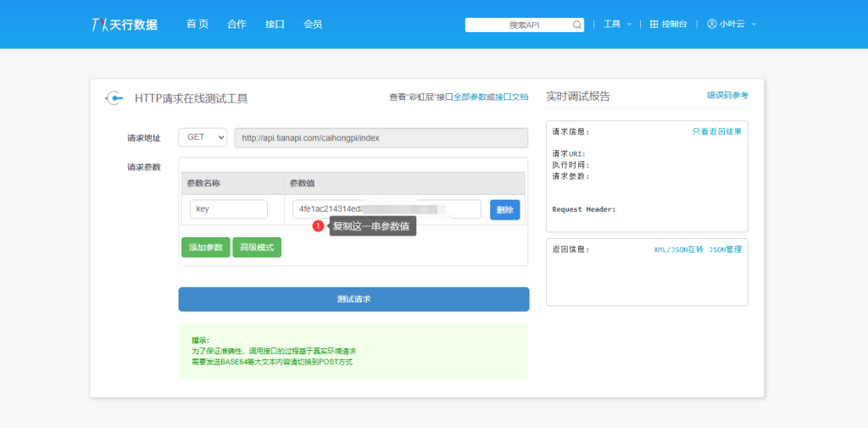868x428 pixels.
Task: Open the 接口 menu item
Action: (x=275, y=25)
